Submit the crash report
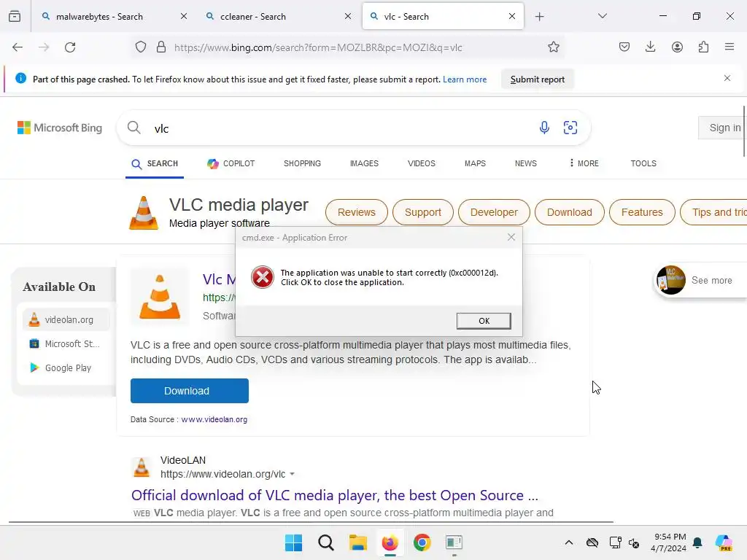The width and height of the screenshot is (747, 560). click(538, 79)
